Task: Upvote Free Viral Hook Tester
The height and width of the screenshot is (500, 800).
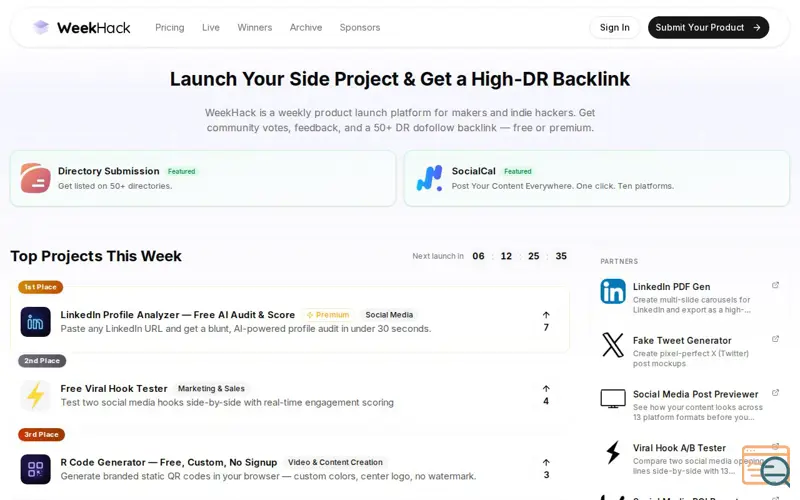Action: pos(546,395)
